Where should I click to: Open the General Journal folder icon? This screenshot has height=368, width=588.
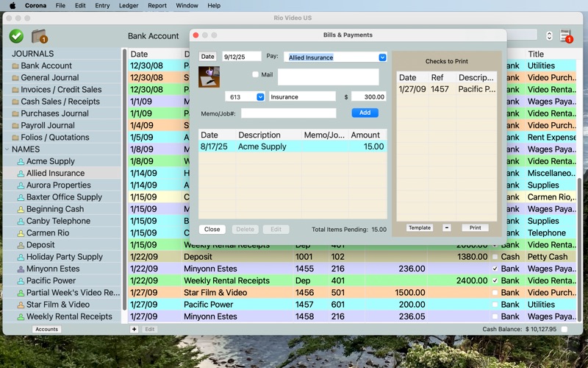[15, 78]
